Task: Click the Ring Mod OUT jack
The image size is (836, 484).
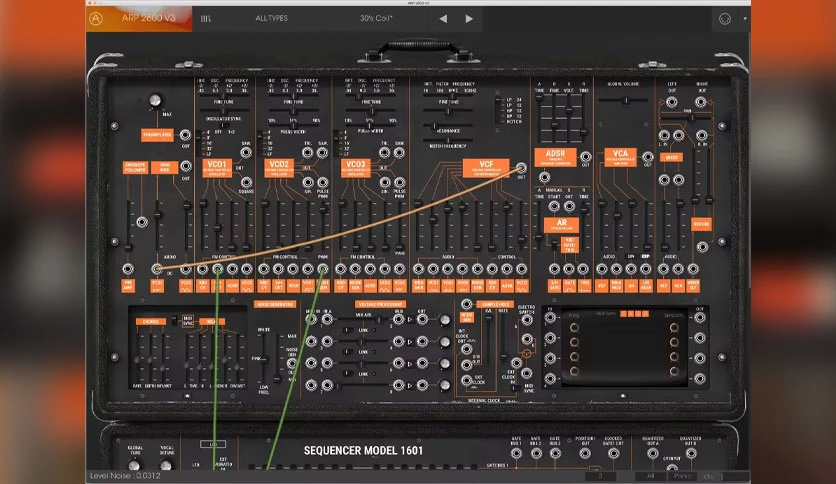Action: 186,166
